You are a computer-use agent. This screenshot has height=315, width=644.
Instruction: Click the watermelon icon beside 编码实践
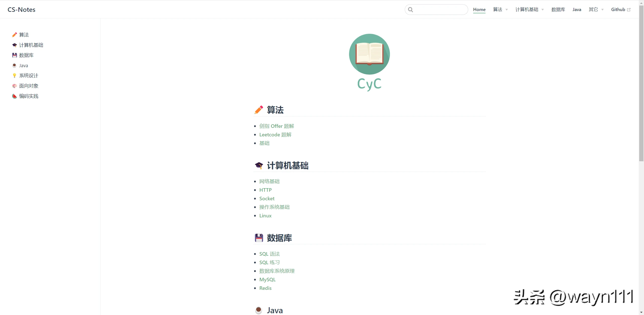[x=15, y=96]
